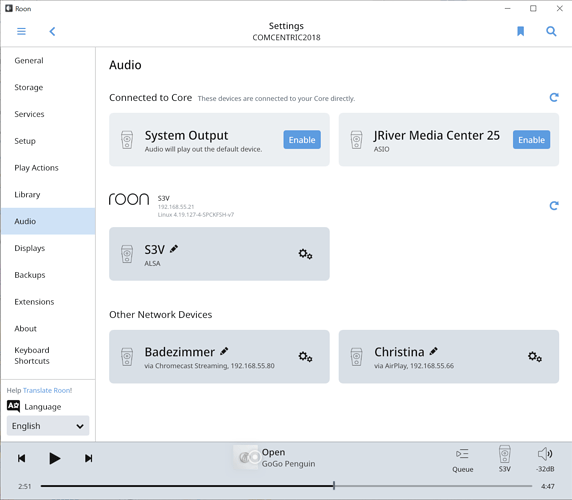
Task: Seek on the track progress bar
Action: point(286,486)
